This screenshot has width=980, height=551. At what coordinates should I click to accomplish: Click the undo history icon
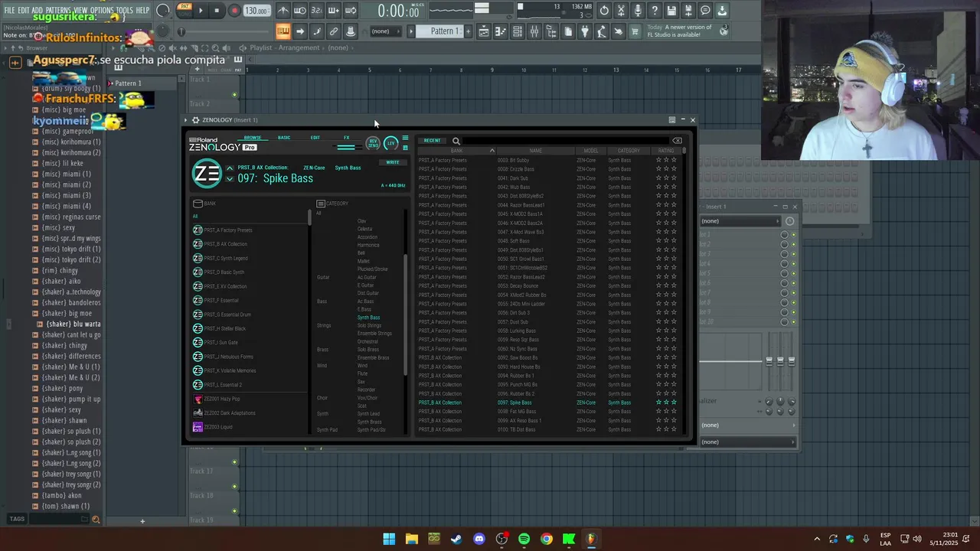point(604,11)
